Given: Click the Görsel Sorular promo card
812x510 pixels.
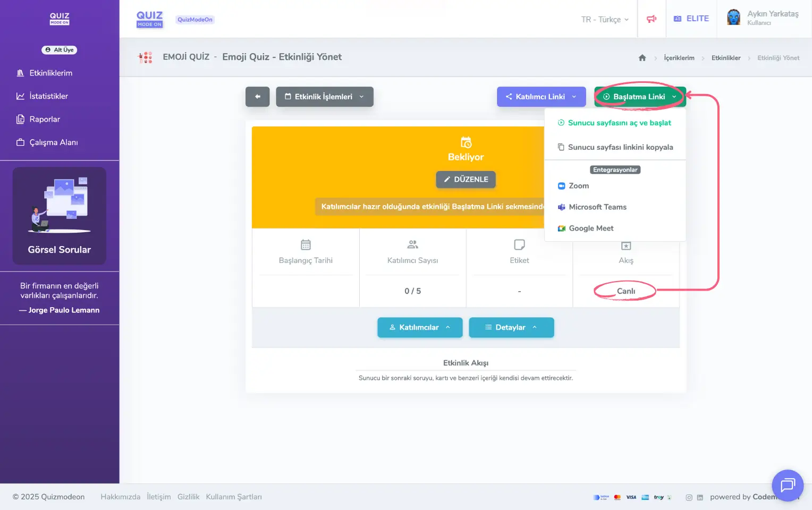Looking at the screenshot, I should [x=60, y=216].
